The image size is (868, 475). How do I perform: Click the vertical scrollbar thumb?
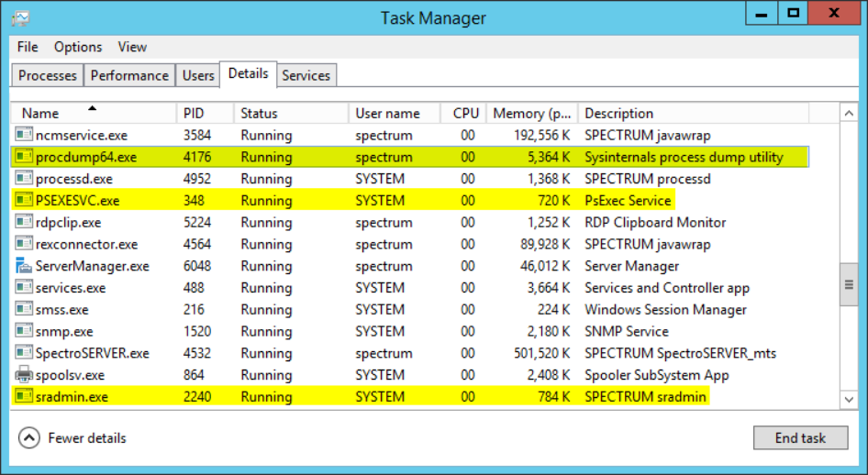click(x=850, y=286)
